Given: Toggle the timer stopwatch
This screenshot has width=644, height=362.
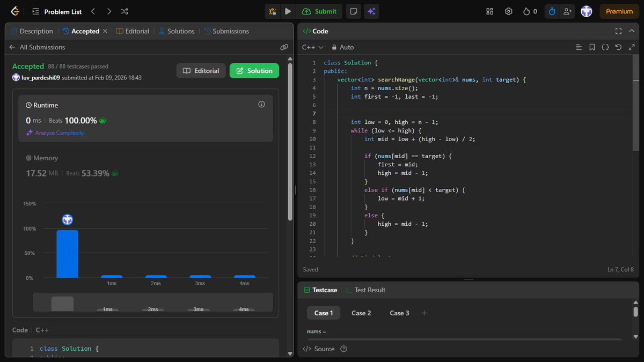Looking at the screenshot, I should (552, 11).
